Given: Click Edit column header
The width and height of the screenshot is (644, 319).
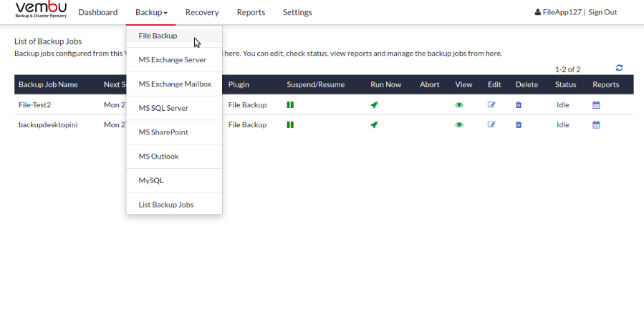Looking at the screenshot, I should [494, 84].
